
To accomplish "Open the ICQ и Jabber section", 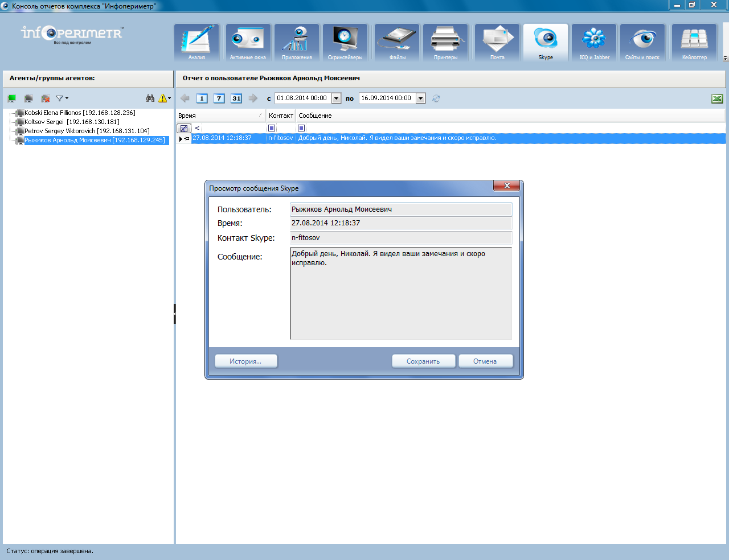I will point(594,43).
